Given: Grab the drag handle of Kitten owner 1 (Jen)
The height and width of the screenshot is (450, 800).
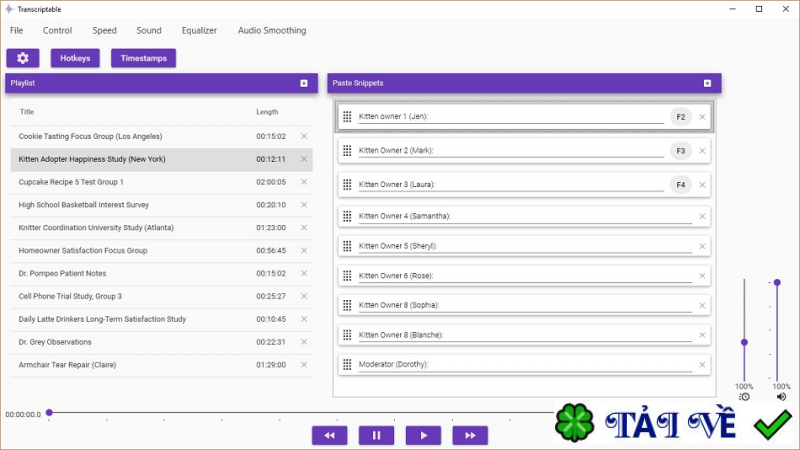Looking at the screenshot, I should coord(347,117).
